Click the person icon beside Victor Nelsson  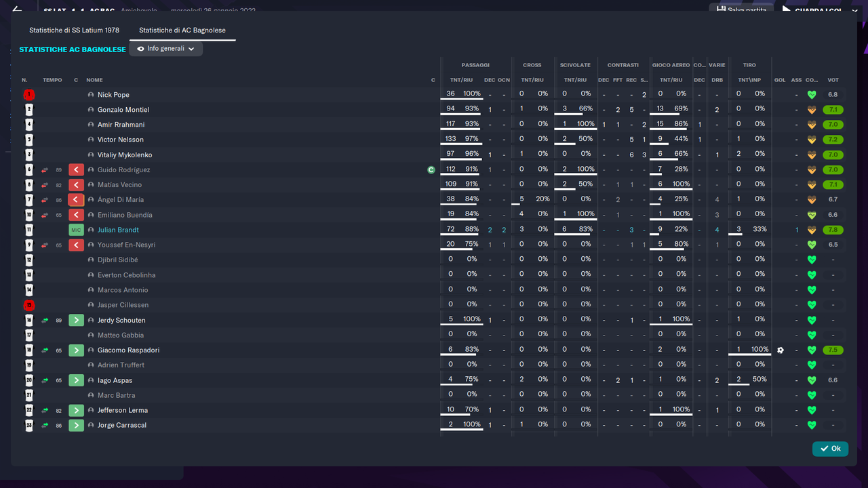click(91, 140)
